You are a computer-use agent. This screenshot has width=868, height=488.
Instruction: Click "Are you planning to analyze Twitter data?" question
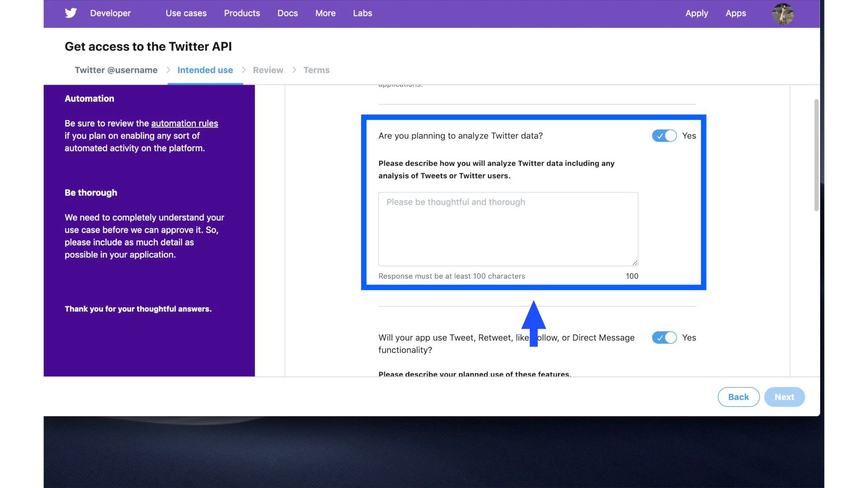pyautogui.click(x=461, y=136)
